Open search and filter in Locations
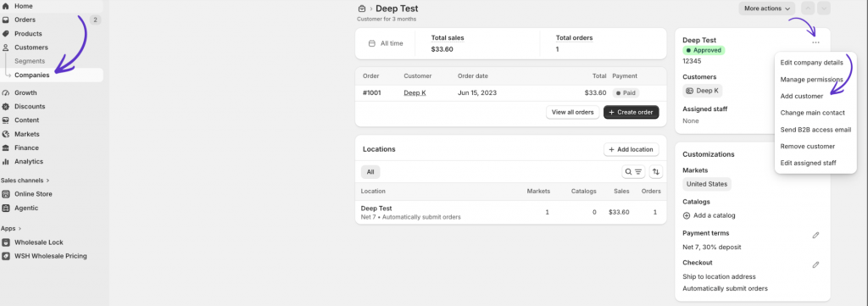868x306 pixels. 633,172
